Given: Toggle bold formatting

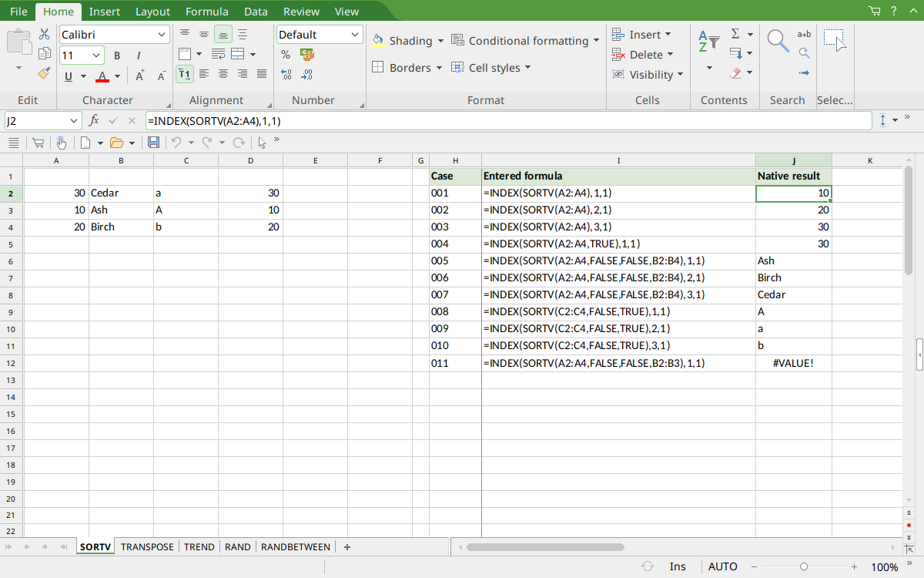Looking at the screenshot, I should (x=117, y=55).
